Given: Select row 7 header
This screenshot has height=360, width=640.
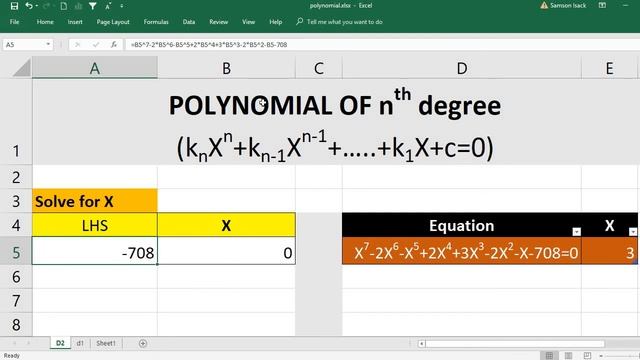Looking at the screenshot, I should point(16,301).
